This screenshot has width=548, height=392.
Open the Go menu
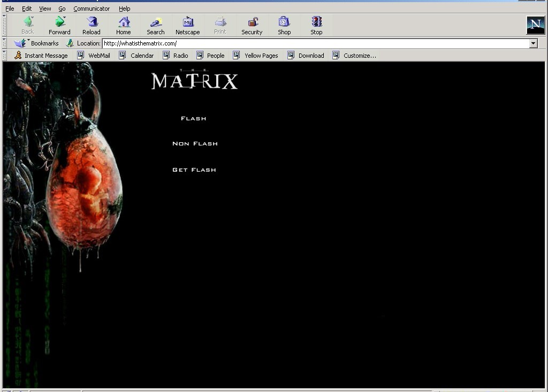click(x=62, y=9)
